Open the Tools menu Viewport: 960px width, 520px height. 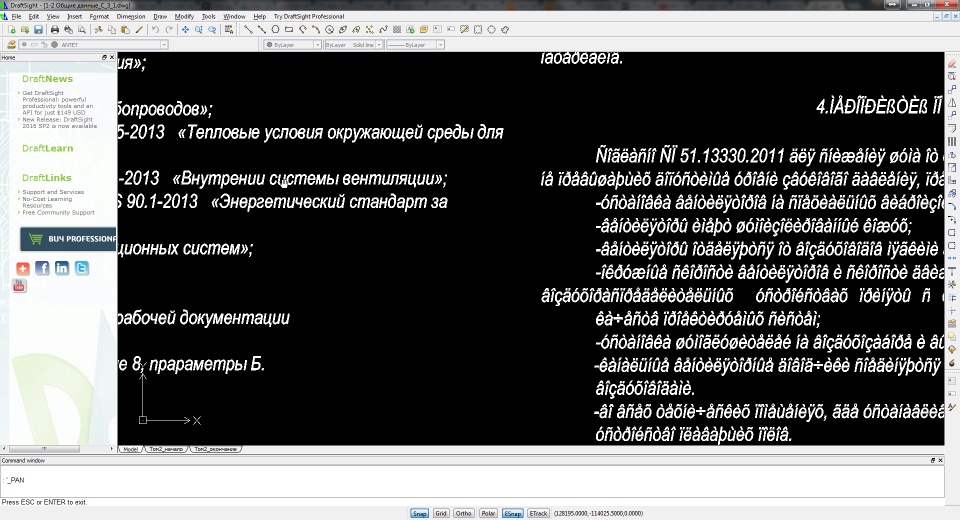pyautogui.click(x=209, y=17)
